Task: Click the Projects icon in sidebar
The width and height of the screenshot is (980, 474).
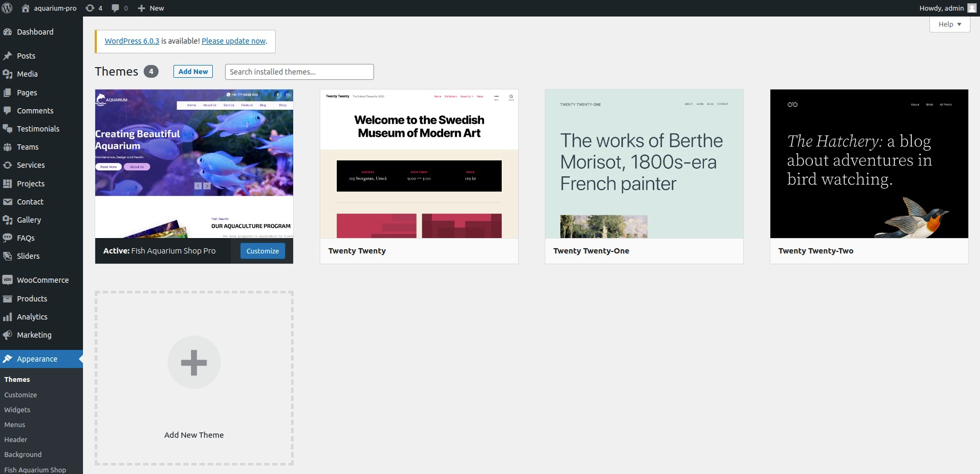Action: click(x=7, y=184)
